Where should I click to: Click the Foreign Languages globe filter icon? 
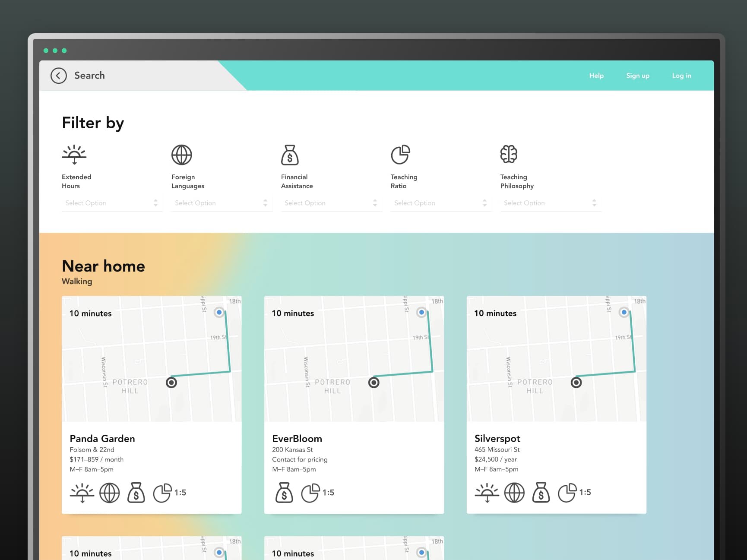tap(182, 155)
